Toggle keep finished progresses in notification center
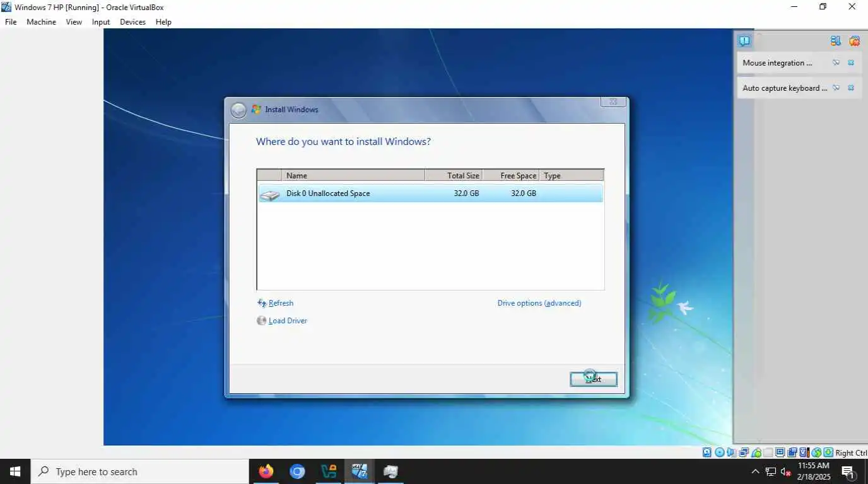868x484 pixels. point(836,41)
